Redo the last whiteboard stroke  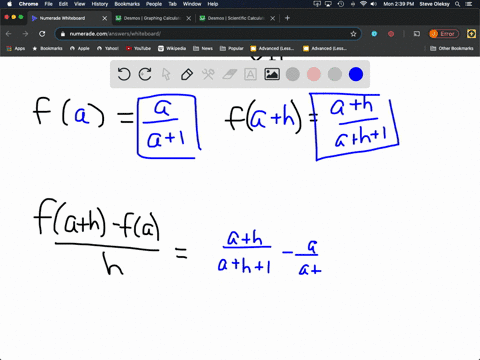coord(145,74)
